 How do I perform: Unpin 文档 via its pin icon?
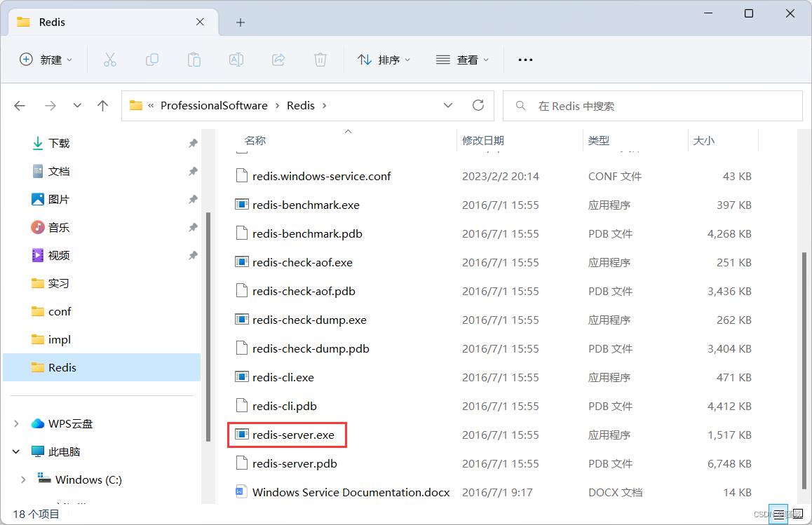[x=193, y=171]
